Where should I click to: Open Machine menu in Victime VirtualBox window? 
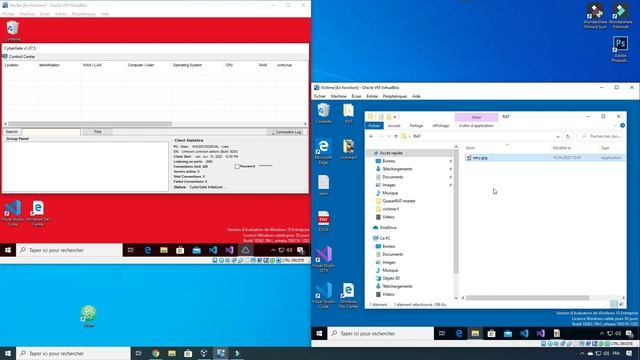pos(338,96)
